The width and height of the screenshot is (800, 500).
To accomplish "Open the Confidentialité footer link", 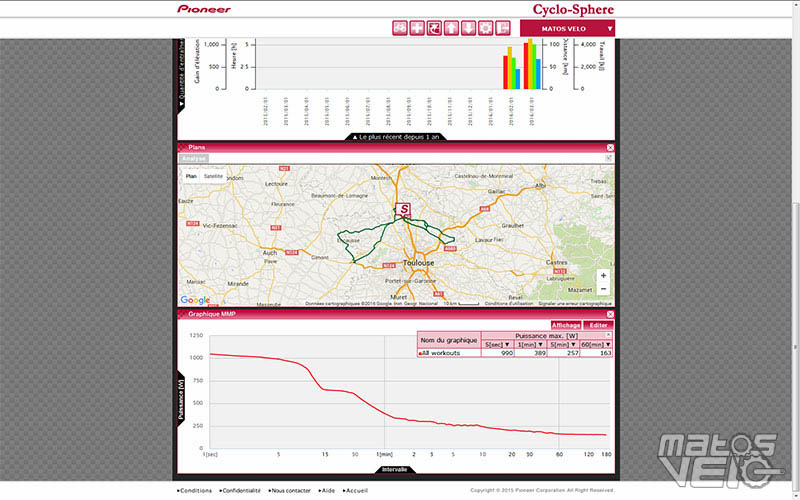I will click(x=240, y=491).
